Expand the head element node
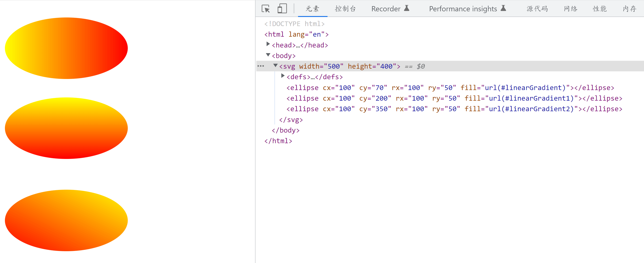 coord(268,44)
